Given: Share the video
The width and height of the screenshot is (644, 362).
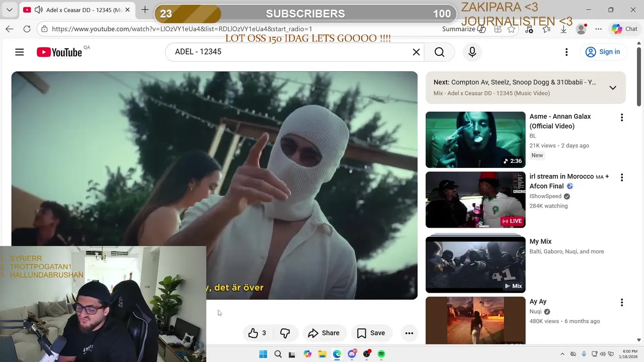Looking at the screenshot, I should 324,333.
